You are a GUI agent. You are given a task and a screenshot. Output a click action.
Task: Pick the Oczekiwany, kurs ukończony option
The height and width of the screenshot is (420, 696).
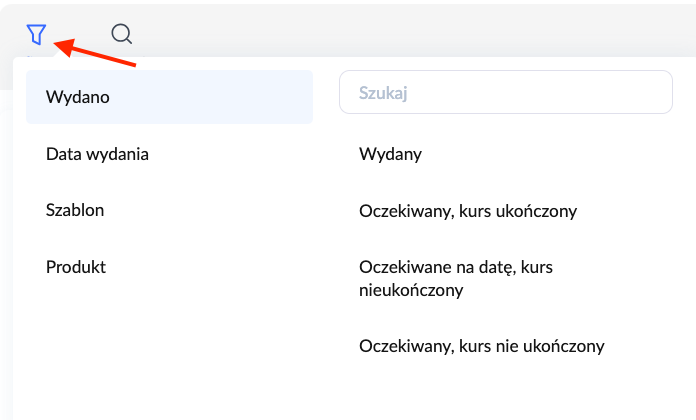coord(468,211)
